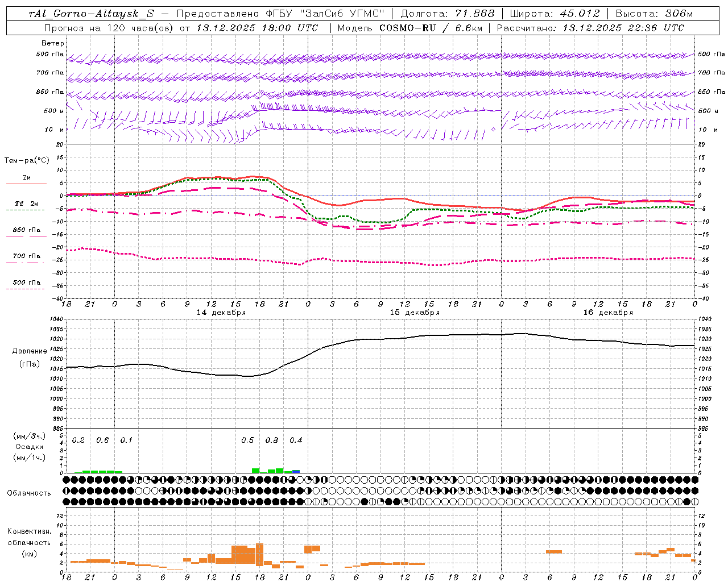Click the 15 декабря date label
The height and width of the screenshot is (582, 728).
click(415, 313)
